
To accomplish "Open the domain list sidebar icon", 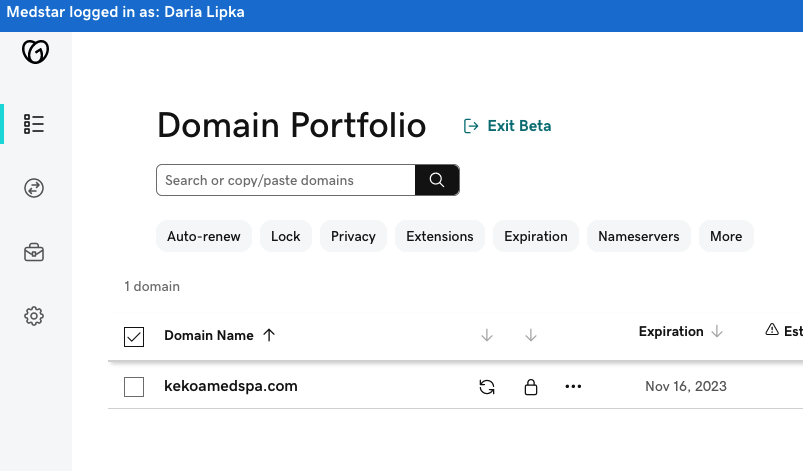I will point(34,124).
